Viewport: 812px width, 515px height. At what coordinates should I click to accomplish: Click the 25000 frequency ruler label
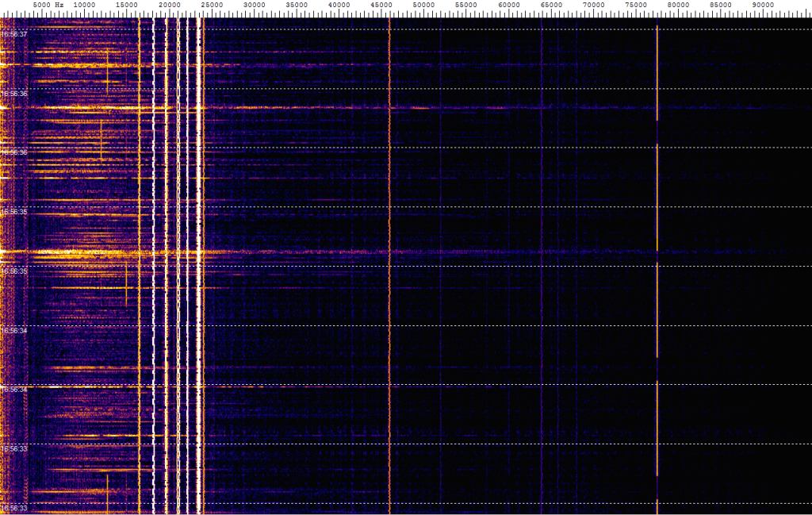(212, 5)
